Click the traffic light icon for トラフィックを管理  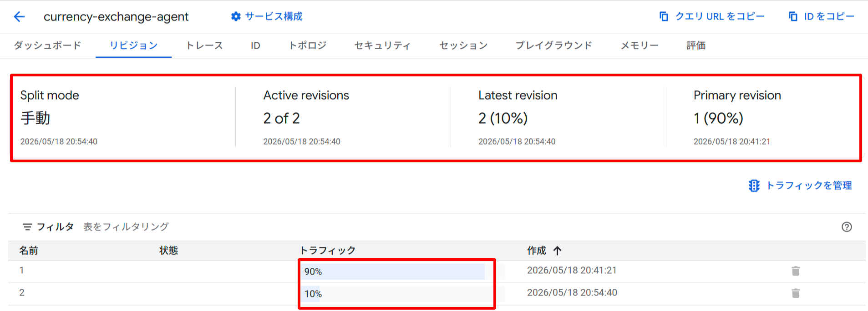point(754,186)
